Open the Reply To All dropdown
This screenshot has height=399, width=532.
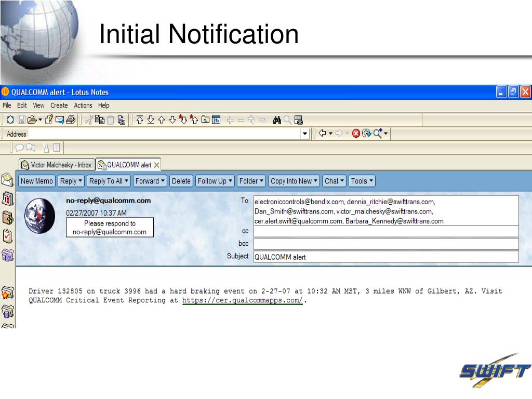click(109, 181)
